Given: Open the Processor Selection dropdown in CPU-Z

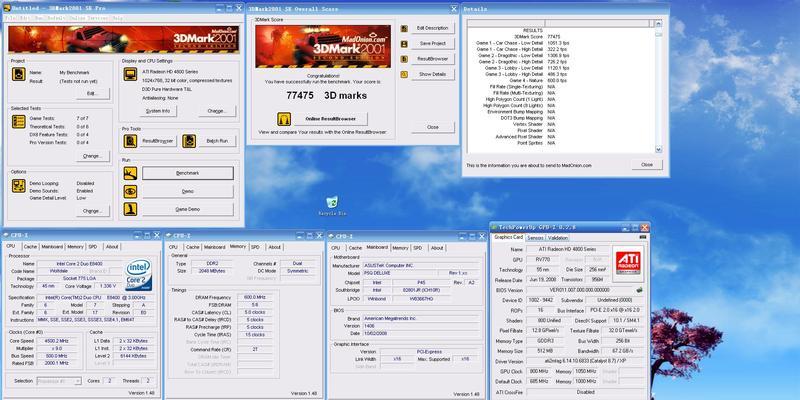Looking at the screenshot, I should click(59, 381).
